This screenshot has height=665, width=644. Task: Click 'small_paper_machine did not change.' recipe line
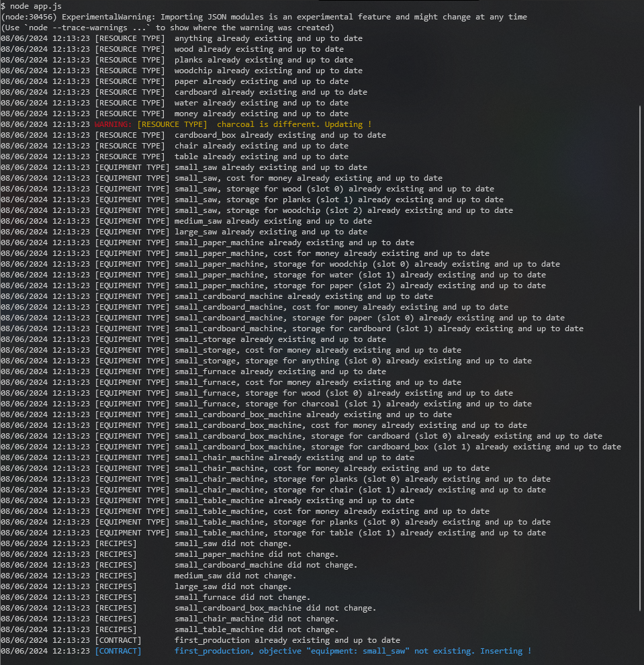click(x=170, y=554)
